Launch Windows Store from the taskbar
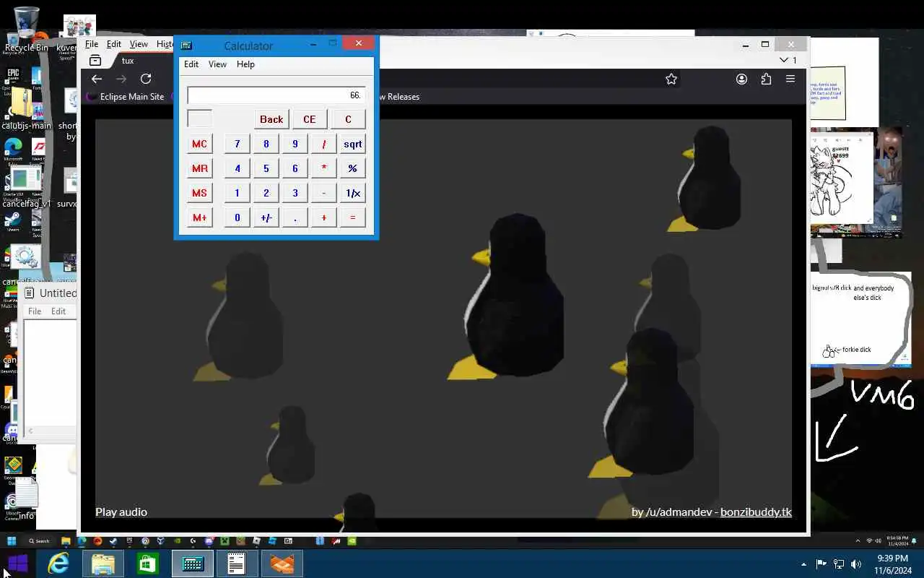The height and width of the screenshot is (578, 924). pos(148,564)
